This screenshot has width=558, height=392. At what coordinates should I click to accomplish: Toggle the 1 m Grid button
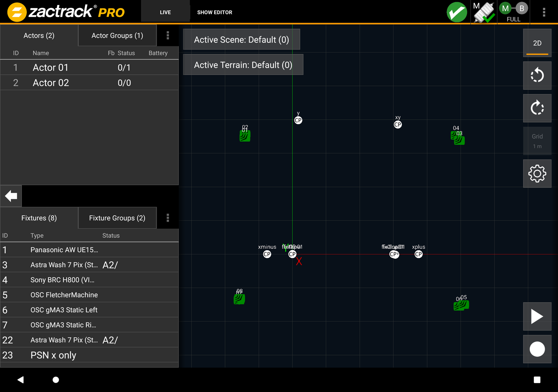point(537,141)
